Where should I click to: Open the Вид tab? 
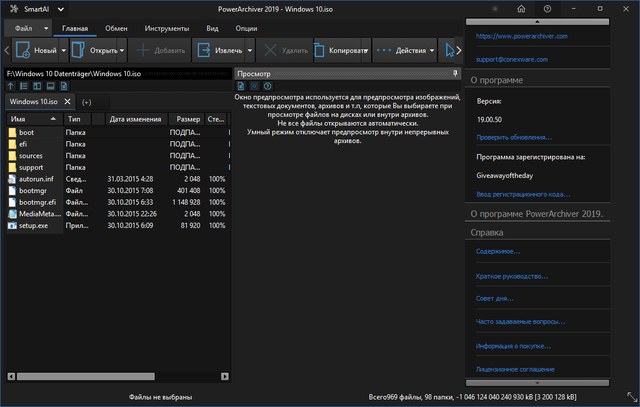tap(212, 28)
